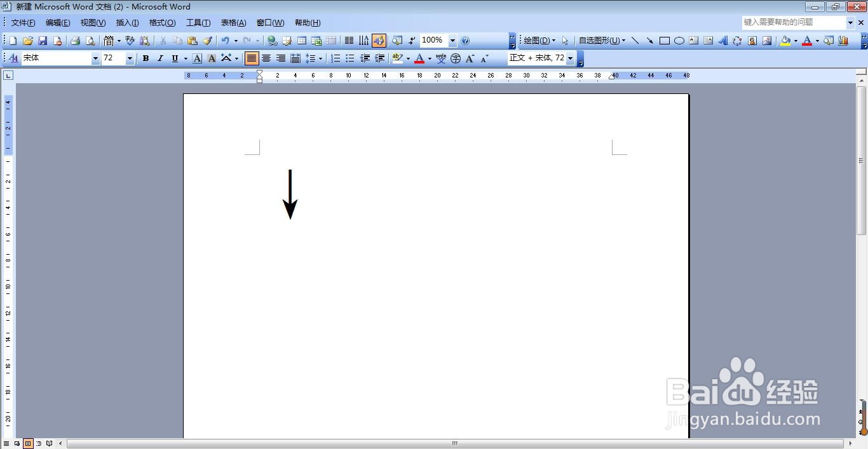Open the help question box dropdown arrow
The image size is (868, 449).
850,22
